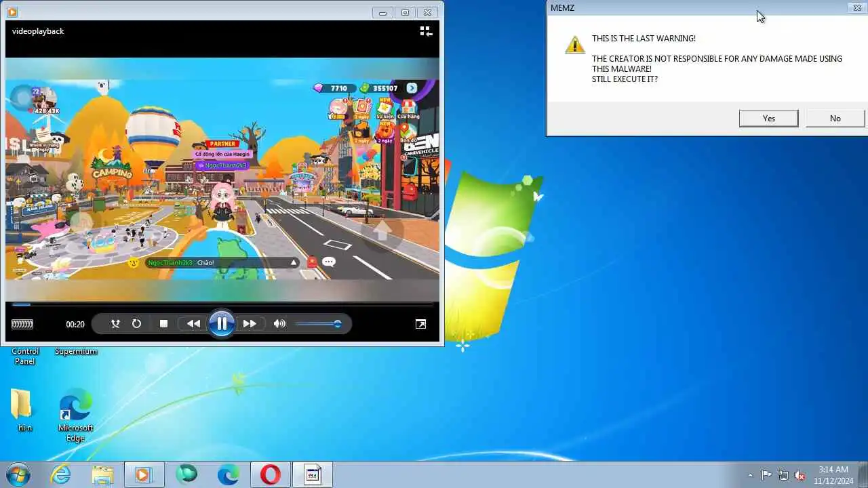Viewport: 868px width, 488px height.
Task: Select the 'hi n' folder on desktop
Action: point(24,409)
